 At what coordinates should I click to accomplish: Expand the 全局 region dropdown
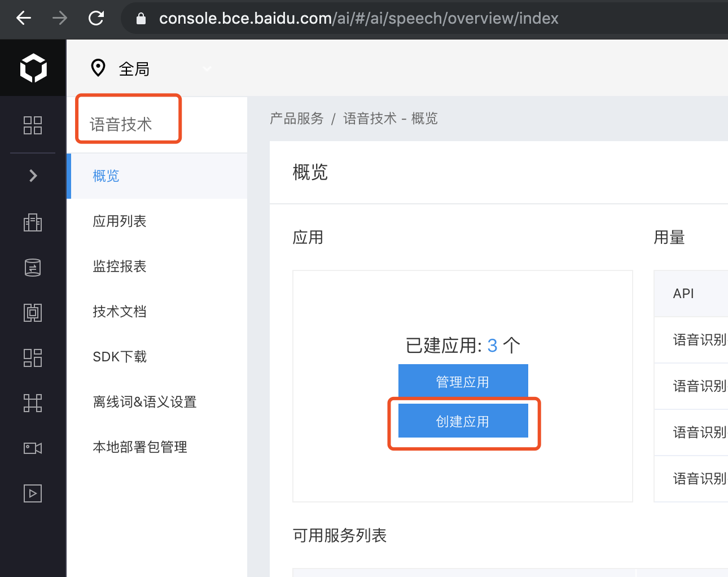pyautogui.click(x=207, y=69)
